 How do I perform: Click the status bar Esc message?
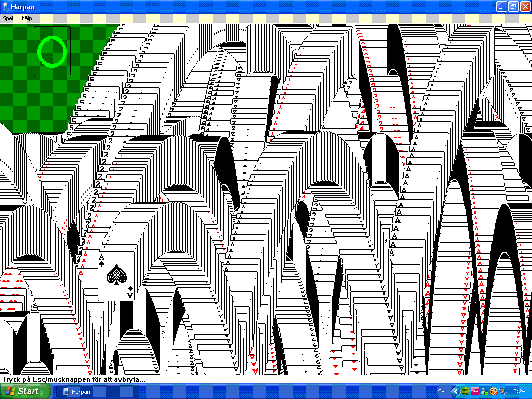[73, 379]
